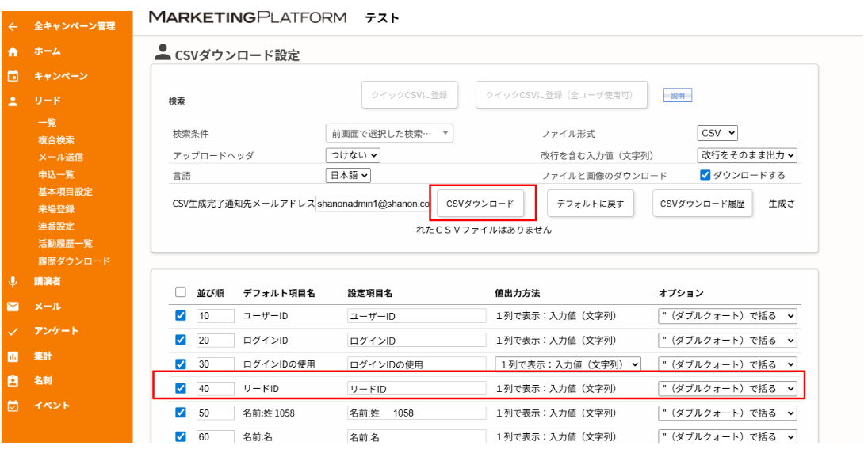Click the person icon for リード

13,101
